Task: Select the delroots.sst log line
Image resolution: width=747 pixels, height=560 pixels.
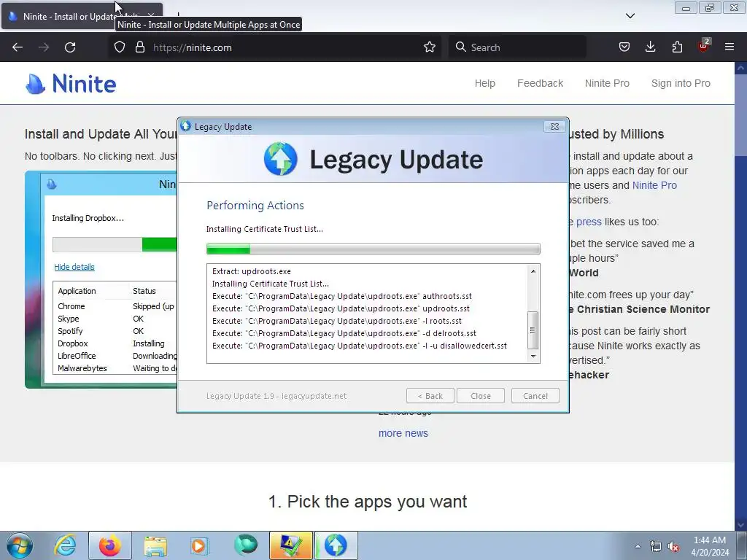Action: coord(344,333)
